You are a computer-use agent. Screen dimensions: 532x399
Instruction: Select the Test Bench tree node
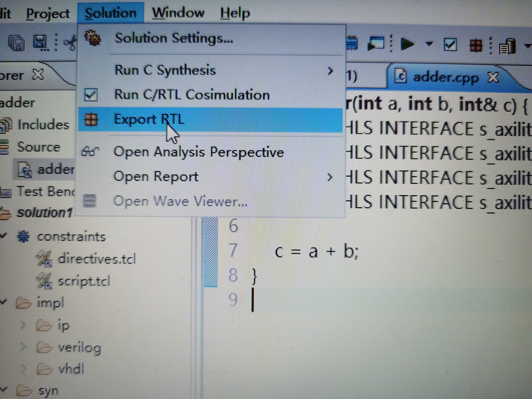point(46,191)
